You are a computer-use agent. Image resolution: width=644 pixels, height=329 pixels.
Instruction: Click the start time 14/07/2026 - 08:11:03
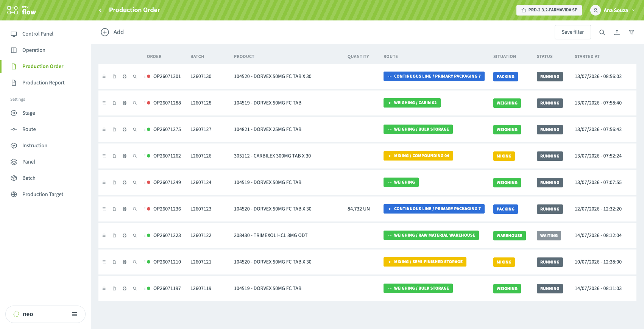[x=598, y=288]
